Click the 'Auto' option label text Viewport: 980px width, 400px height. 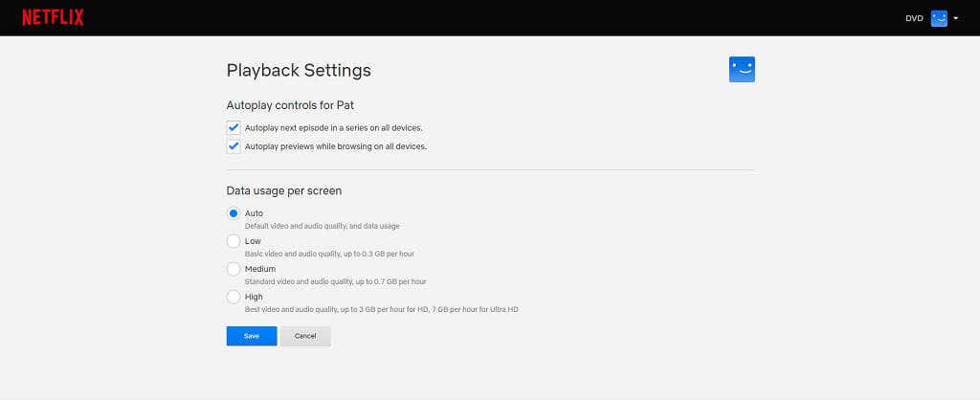(x=254, y=213)
